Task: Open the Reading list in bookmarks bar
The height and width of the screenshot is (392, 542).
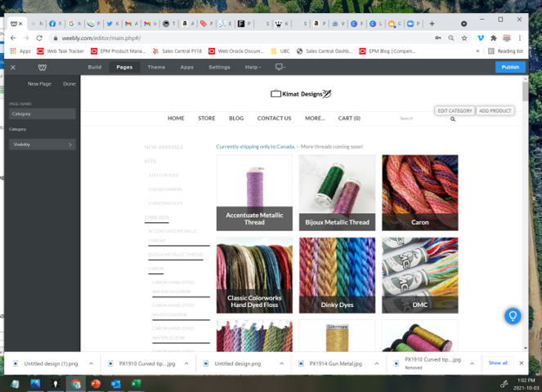Action: [x=506, y=51]
